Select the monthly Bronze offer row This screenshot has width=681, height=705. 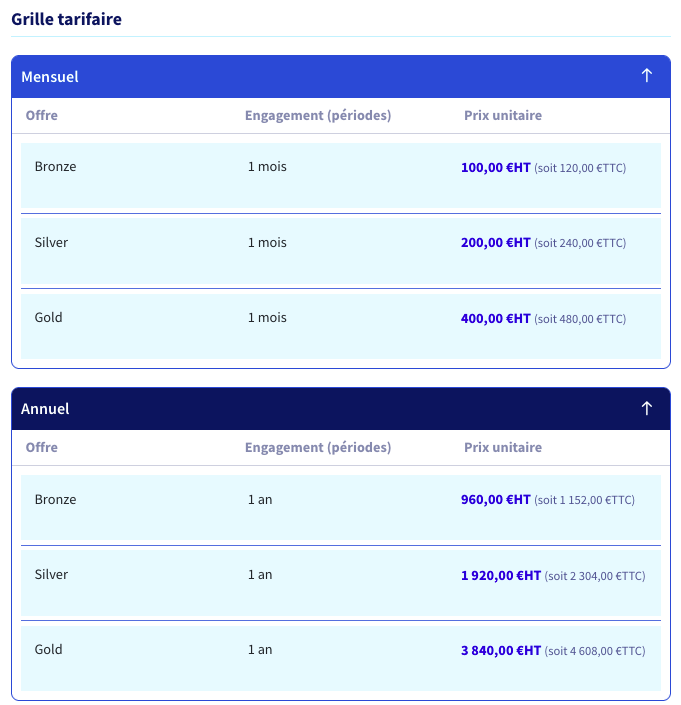[x=341, y=175]
